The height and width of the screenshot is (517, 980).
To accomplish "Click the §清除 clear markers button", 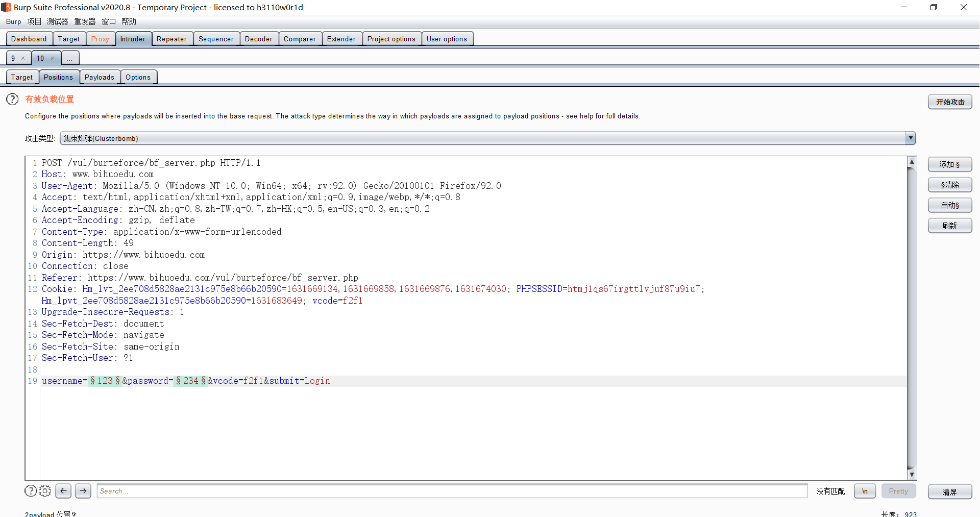I will point(950,185).
